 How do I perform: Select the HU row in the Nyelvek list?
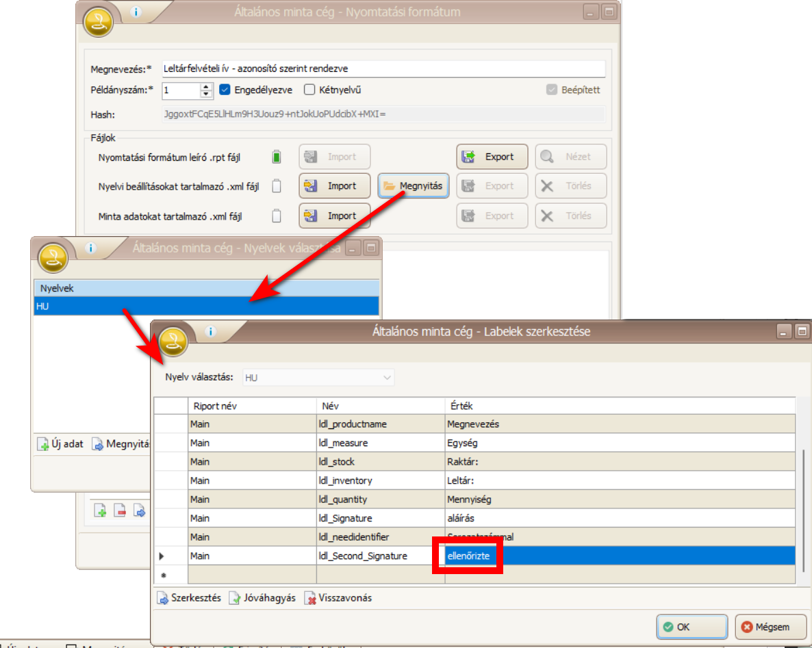point(205,307)
